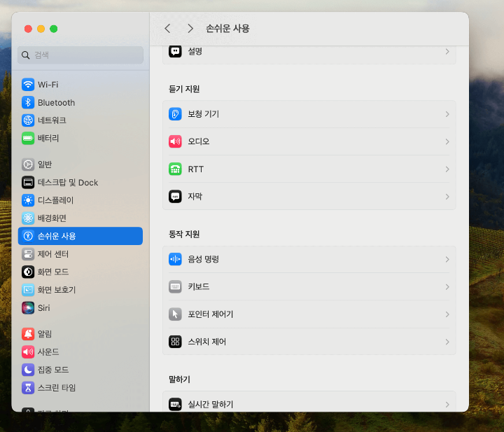Viewport: 504px width, 432px height.
Task: Click the 실시간 말하기 keyboard icon
Action: (x=175, y=405)
